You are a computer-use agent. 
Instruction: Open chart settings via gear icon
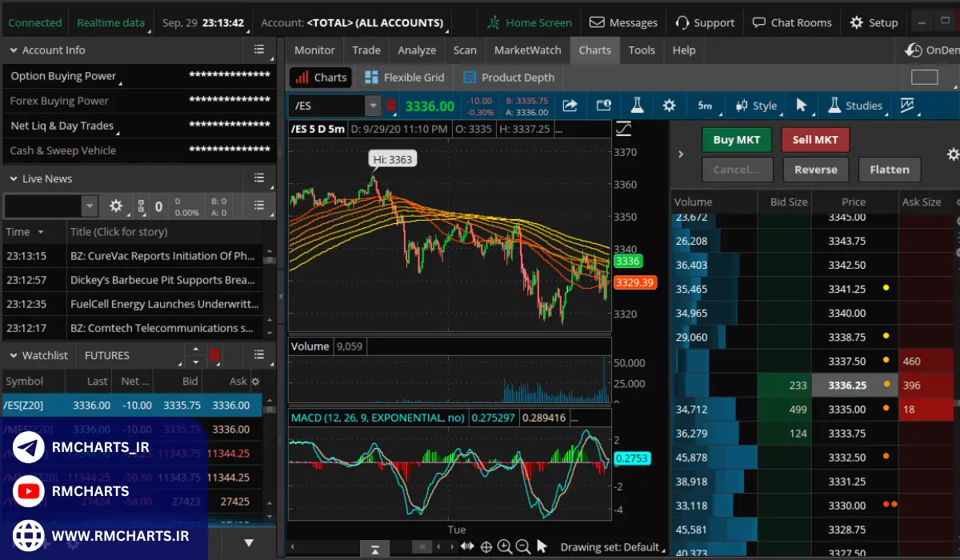(669, 105)
